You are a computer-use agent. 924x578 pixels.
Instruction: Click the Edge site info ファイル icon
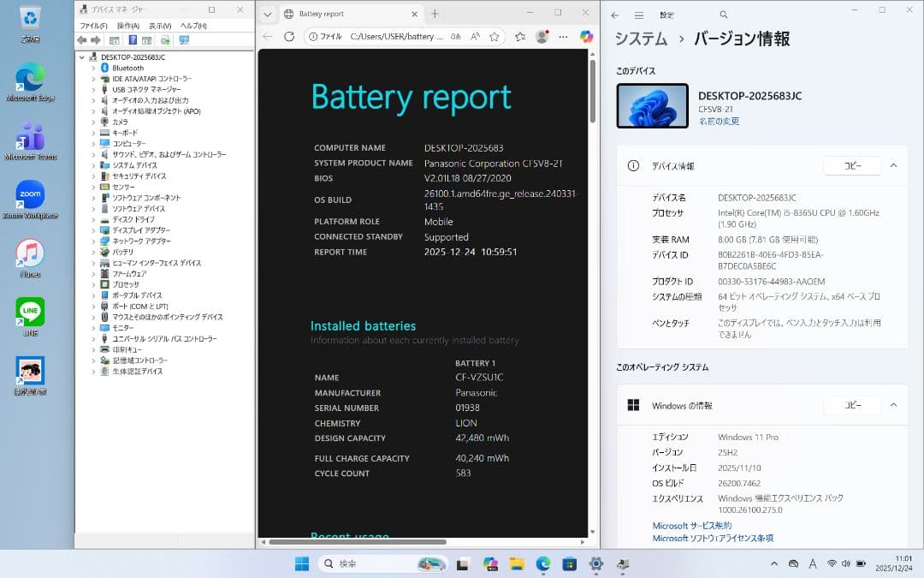pyautogui.click(x=325, y=37)
